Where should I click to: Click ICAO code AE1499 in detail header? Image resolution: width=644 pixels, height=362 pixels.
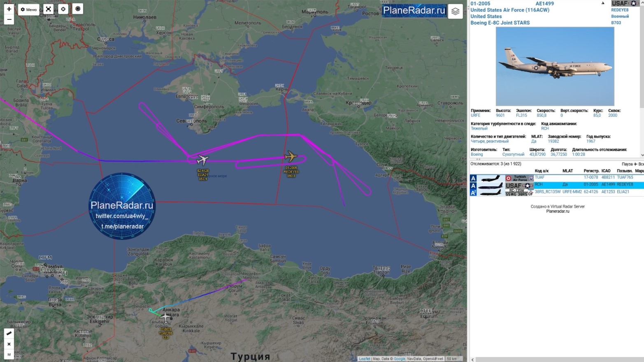[x=544, y=4]
